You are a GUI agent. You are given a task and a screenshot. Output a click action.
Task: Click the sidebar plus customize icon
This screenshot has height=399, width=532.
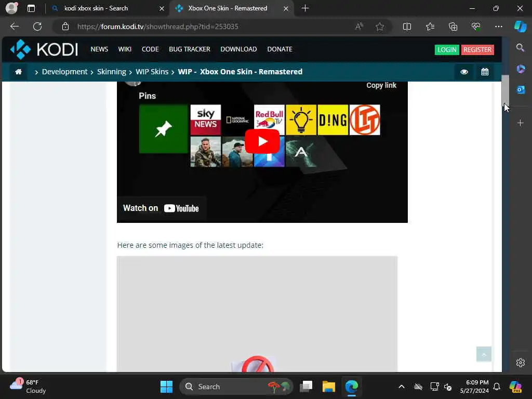point(521,123)
